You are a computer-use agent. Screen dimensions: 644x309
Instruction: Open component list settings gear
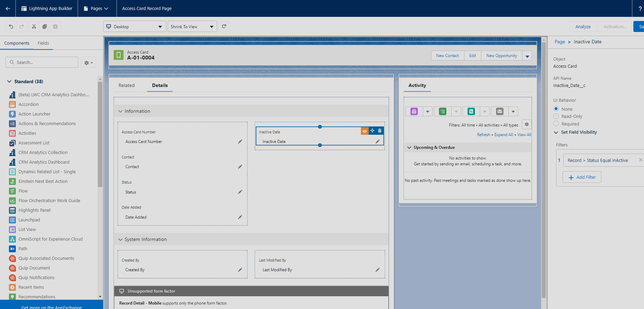pos(89,63)
